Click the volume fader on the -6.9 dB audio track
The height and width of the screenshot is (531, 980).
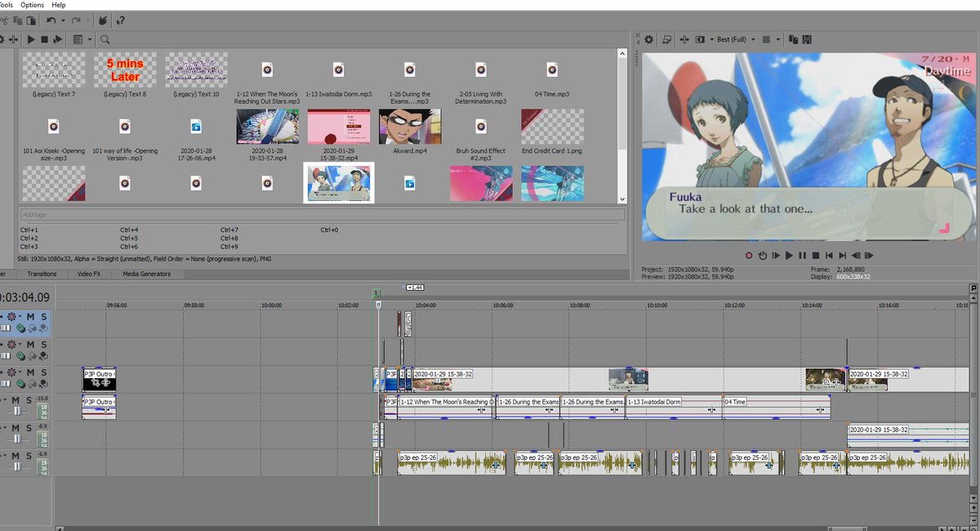[17, 466]
